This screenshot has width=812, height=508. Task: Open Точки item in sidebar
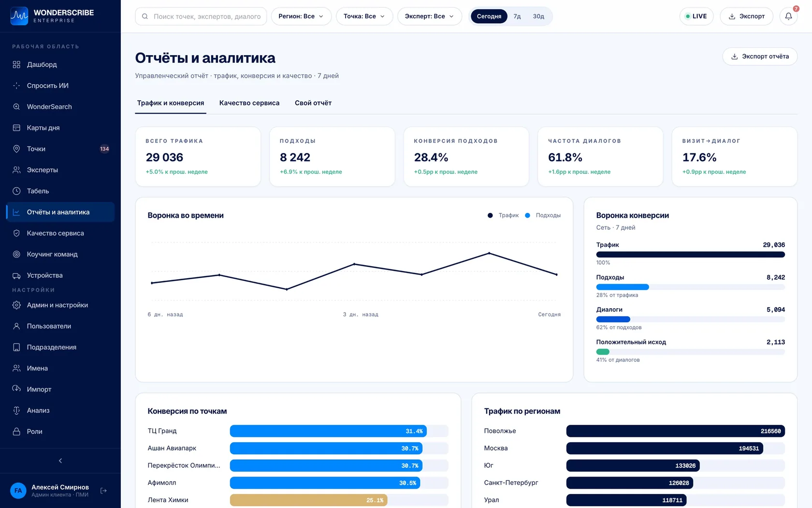pos(60,149)
